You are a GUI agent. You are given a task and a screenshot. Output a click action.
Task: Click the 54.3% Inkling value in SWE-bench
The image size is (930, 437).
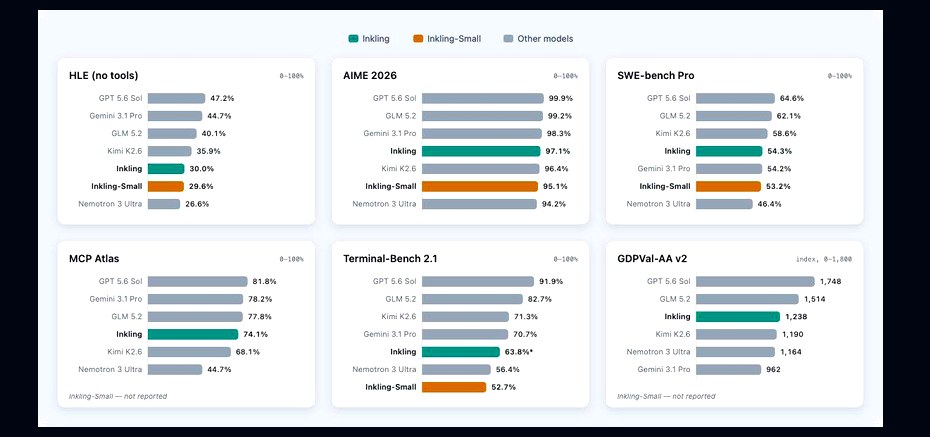point(779,151)
